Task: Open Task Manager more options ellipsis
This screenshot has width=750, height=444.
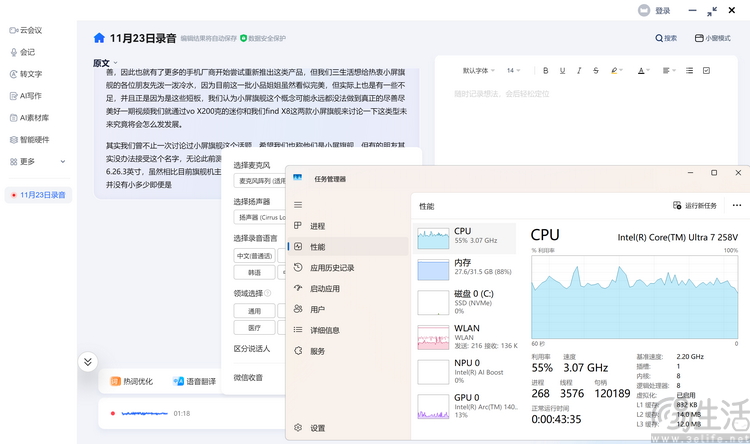Action: point(737,205)
